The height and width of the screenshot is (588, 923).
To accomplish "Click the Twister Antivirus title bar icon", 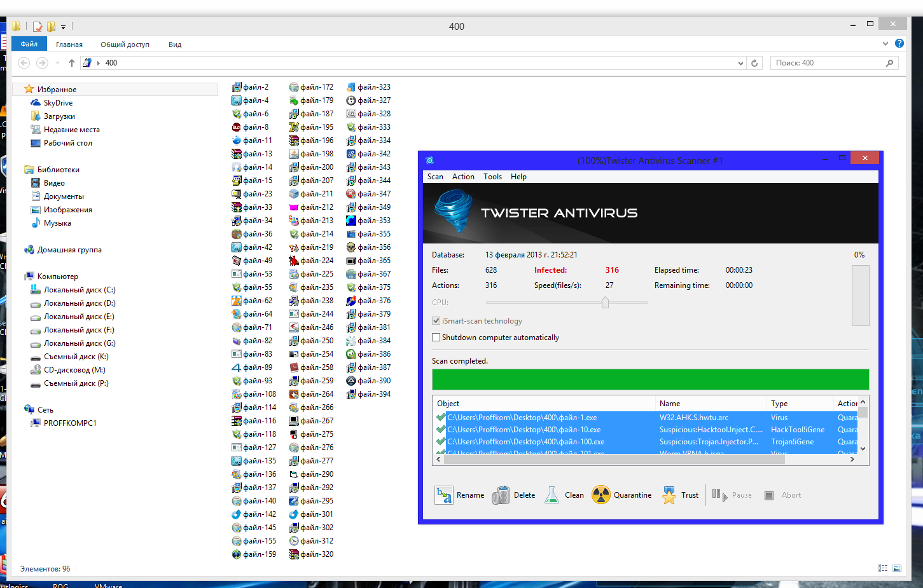I will [x=429, y=160].
